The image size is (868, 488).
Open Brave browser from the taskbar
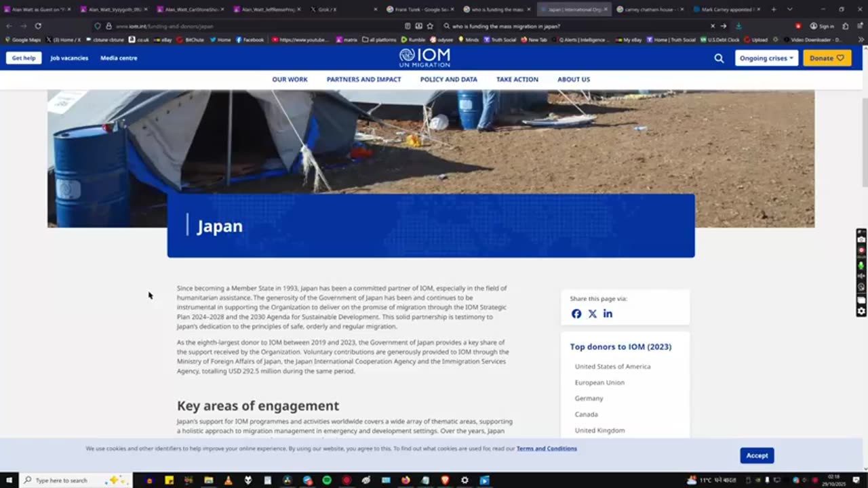445,480
